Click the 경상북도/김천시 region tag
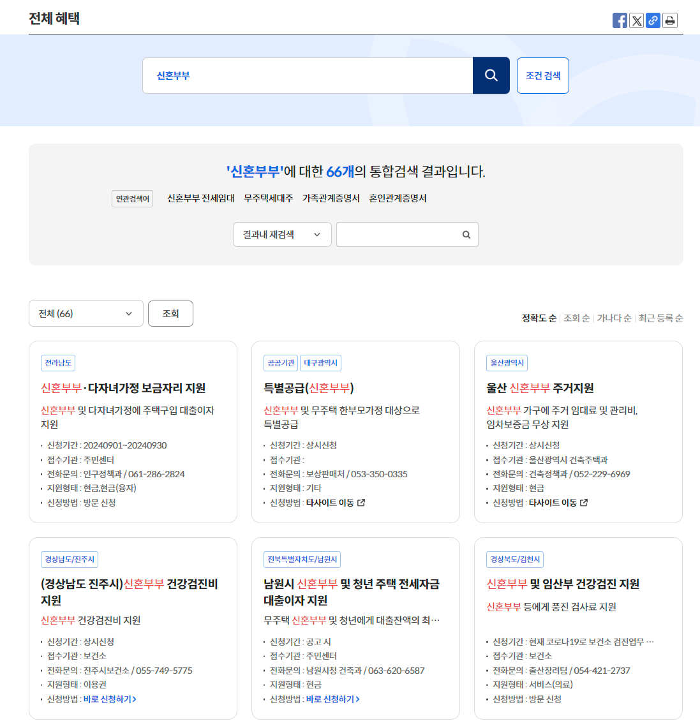The image size is (700, 728). (x=515, y=560)
